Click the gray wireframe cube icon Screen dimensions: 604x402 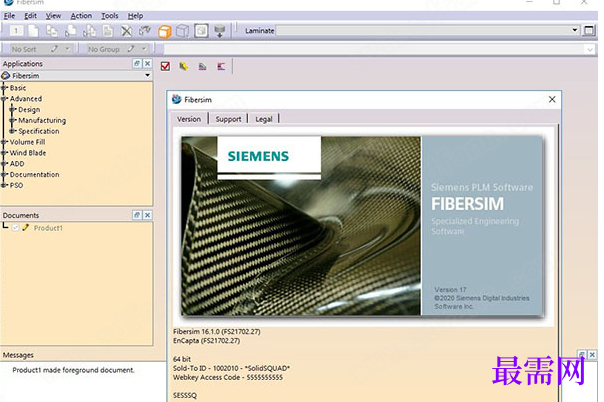pos(183,31)
